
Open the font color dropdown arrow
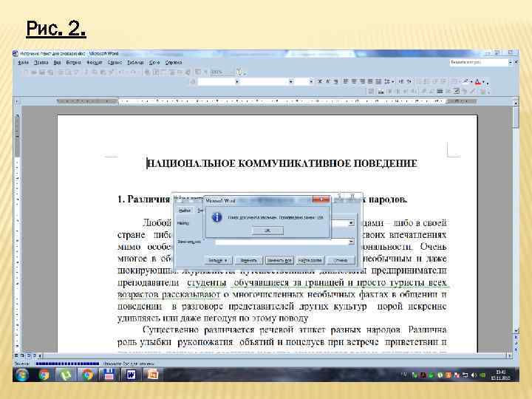tap(483, 82)
